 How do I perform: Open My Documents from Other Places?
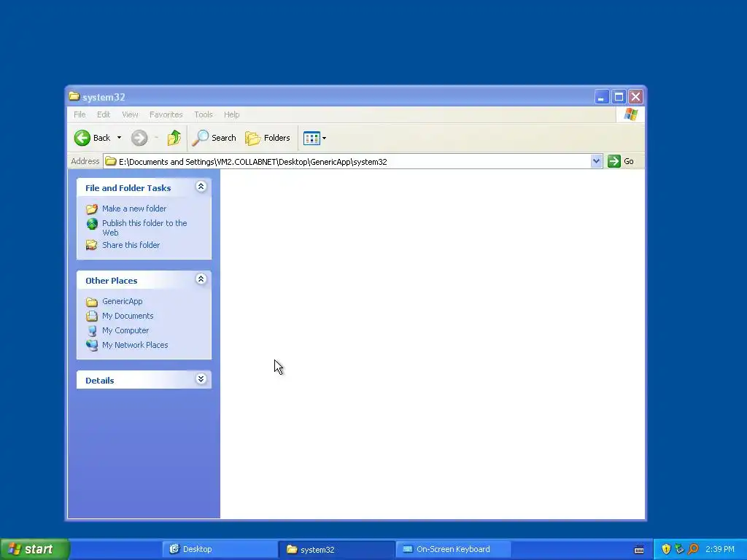pos(128,316)
